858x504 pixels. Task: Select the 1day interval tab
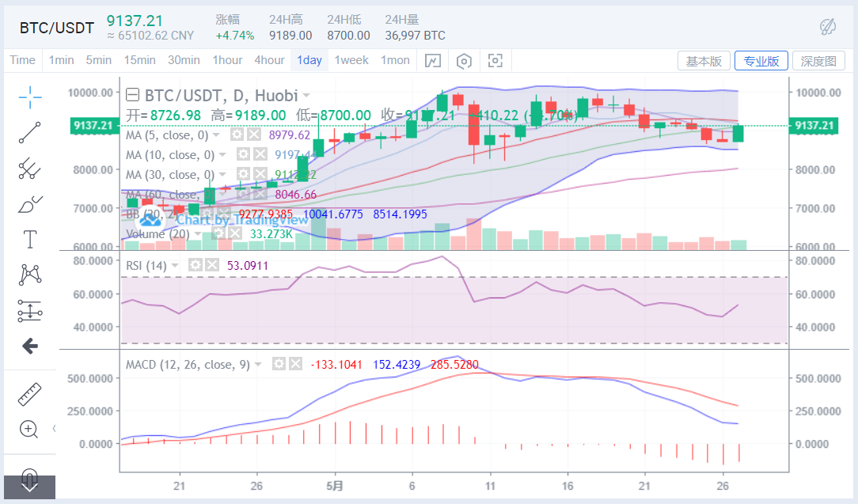click(309, 60)
